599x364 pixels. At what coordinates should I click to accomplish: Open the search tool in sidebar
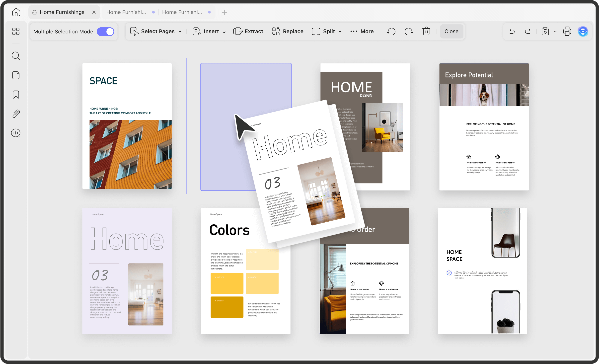(16, 56)
